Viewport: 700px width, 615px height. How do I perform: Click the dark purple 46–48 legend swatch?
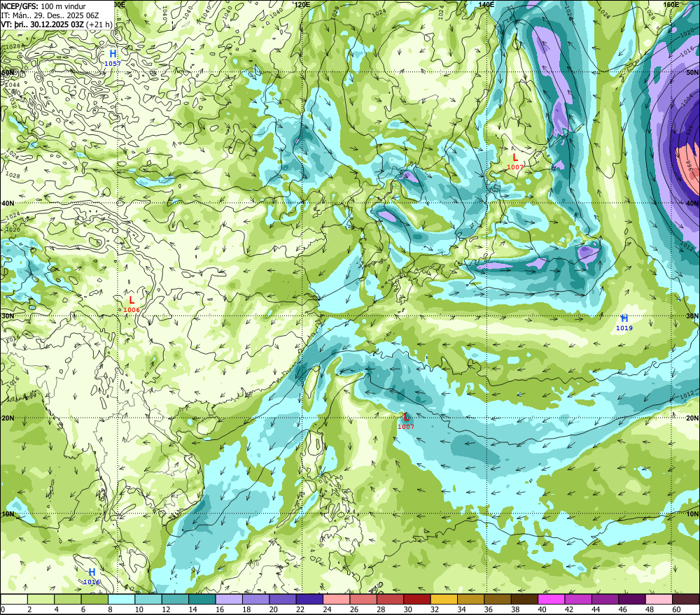[x=631, y=599]
